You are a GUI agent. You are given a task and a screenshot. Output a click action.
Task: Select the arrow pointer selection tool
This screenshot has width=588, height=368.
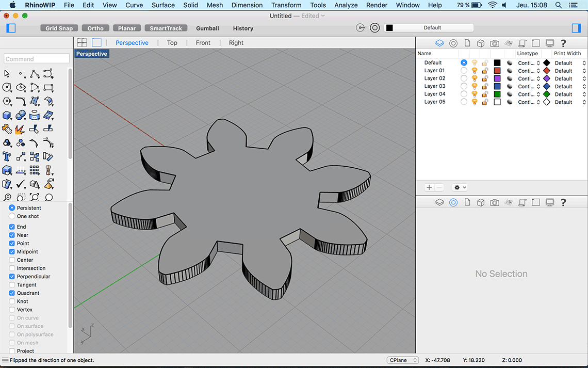click(x=7, y=73)
